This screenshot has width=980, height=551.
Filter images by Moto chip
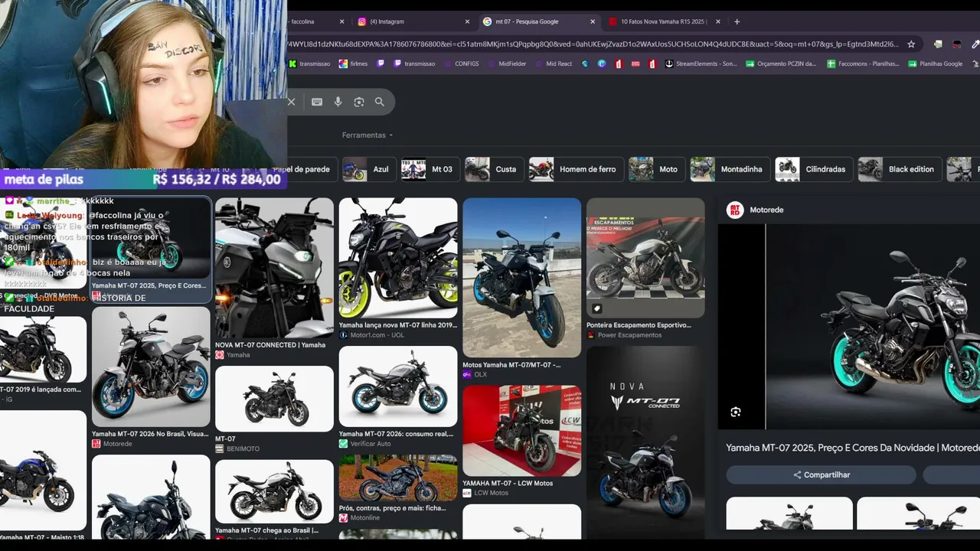655,169
